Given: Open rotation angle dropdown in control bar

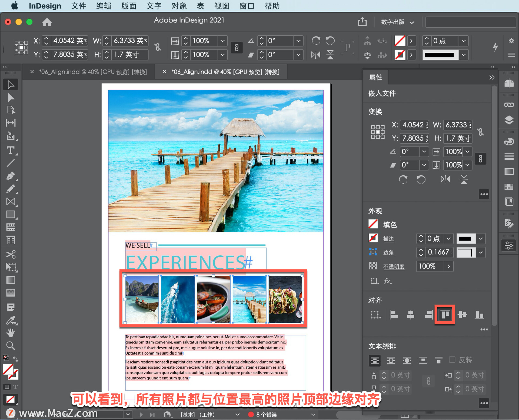Looking at the screenshot, I should click(x=298, y=41).
